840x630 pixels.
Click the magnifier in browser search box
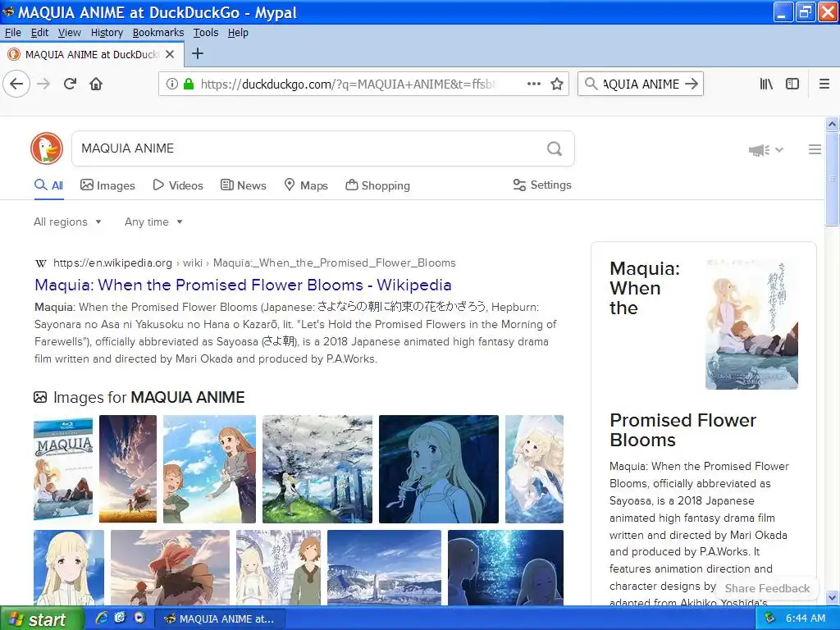[x=591, y=84]
